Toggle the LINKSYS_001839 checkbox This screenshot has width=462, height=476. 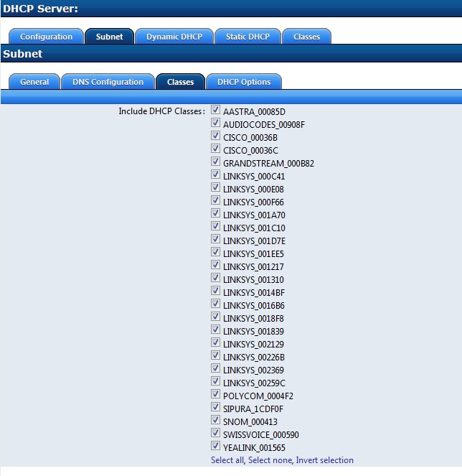click(215, 330)
